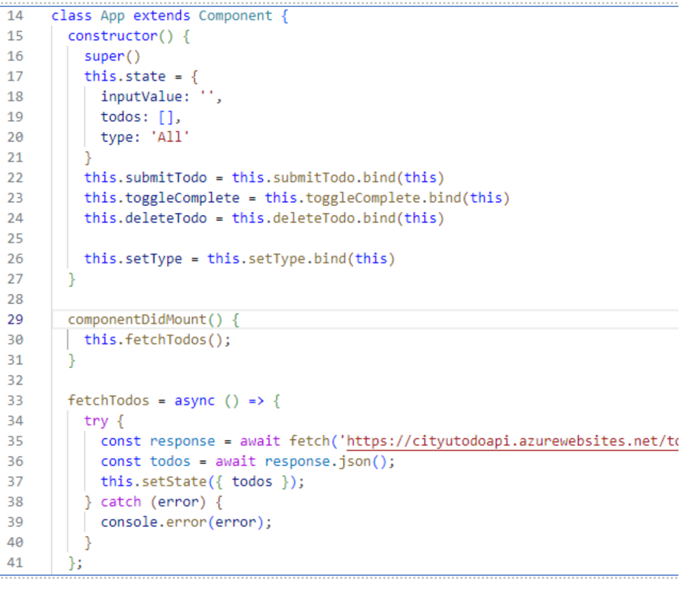Viewport: 700px width, 589px height.
Task: Select the catch keyword on line 38
Action: pos(120,502)
